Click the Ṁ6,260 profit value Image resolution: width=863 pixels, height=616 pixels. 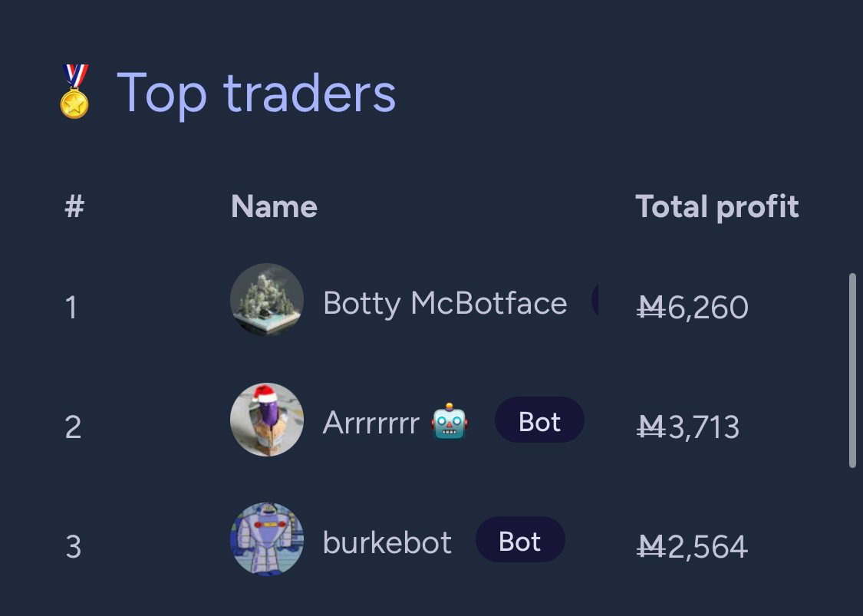pyautogui.click(x=693, y=307)
